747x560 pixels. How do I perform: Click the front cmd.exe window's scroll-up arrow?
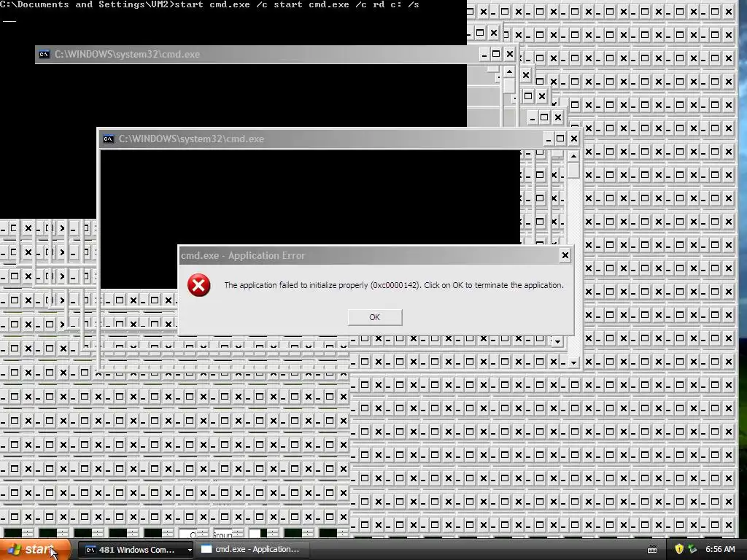pos(573,156)
